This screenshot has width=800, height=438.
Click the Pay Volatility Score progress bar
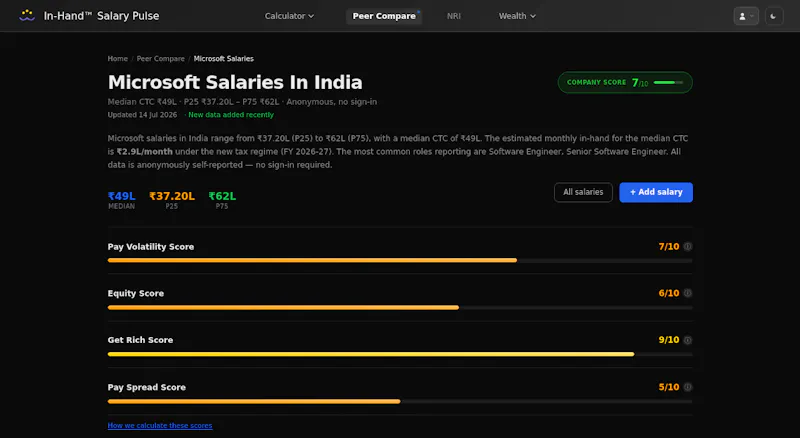(400, 260)
